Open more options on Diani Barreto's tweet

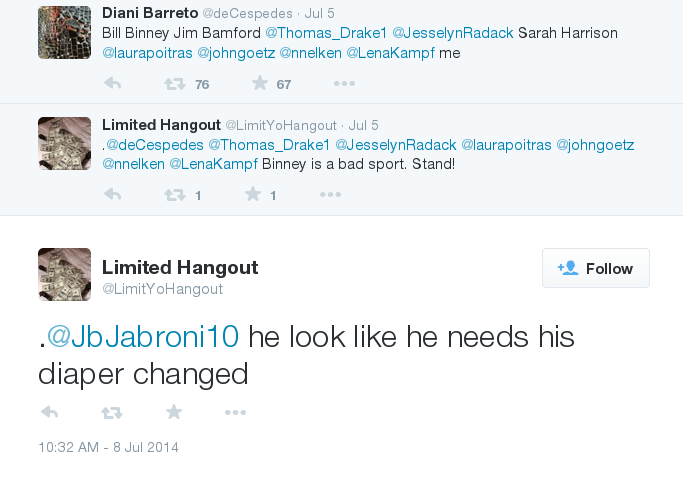344,83
